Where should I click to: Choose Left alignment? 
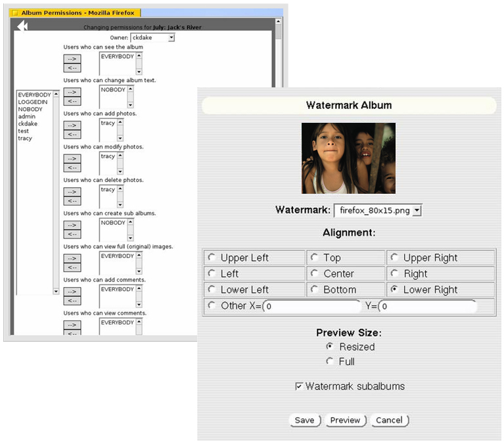click(x=212, y=273)
